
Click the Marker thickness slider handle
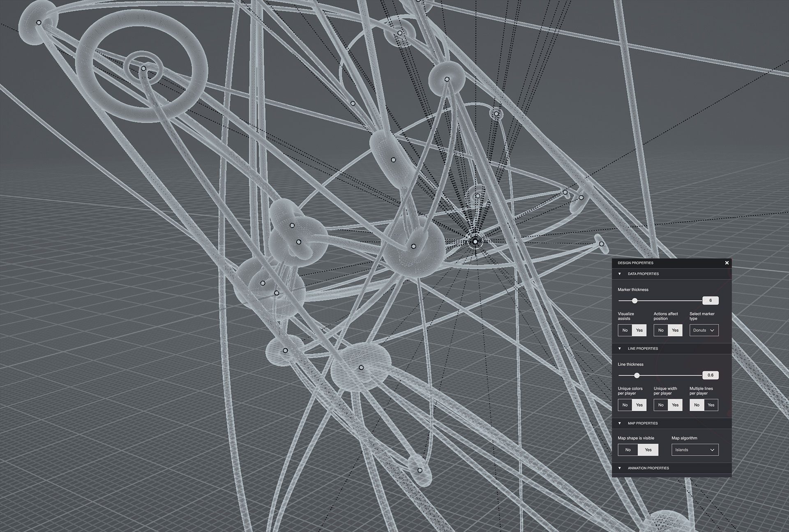pyautogui.click(x=635, y=301)
